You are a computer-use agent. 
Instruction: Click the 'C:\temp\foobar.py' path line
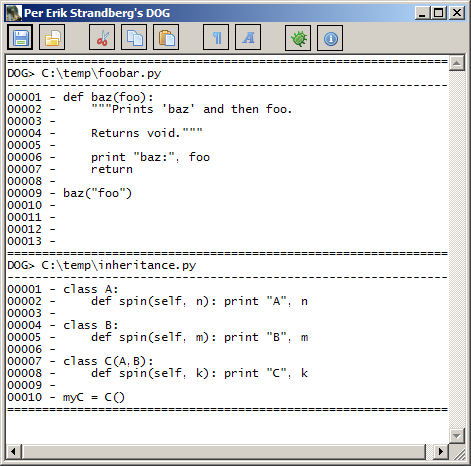[x=101, y=73]
